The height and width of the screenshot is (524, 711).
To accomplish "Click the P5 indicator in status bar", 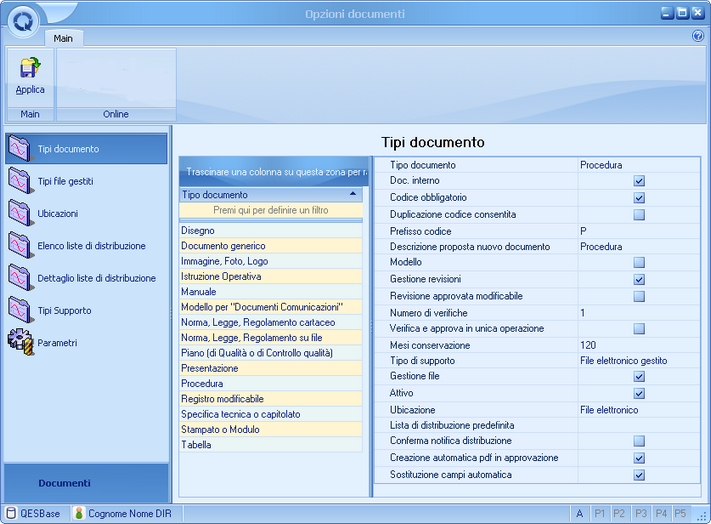I will pyautogui.click(x=680, y=513).
